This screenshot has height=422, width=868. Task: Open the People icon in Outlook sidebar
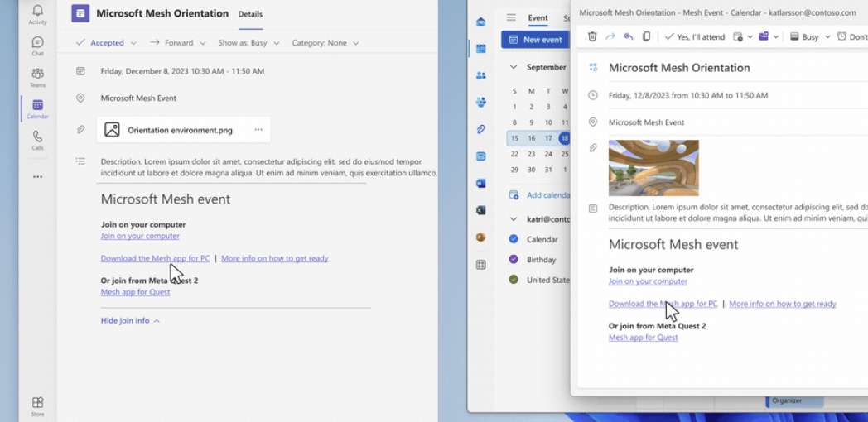click(x=481, y=75)
